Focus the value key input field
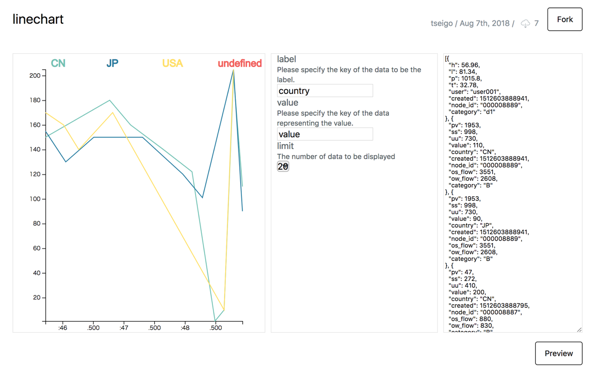Image resolution: width=599 pixels, height=391 pixels. pos(325,134)
